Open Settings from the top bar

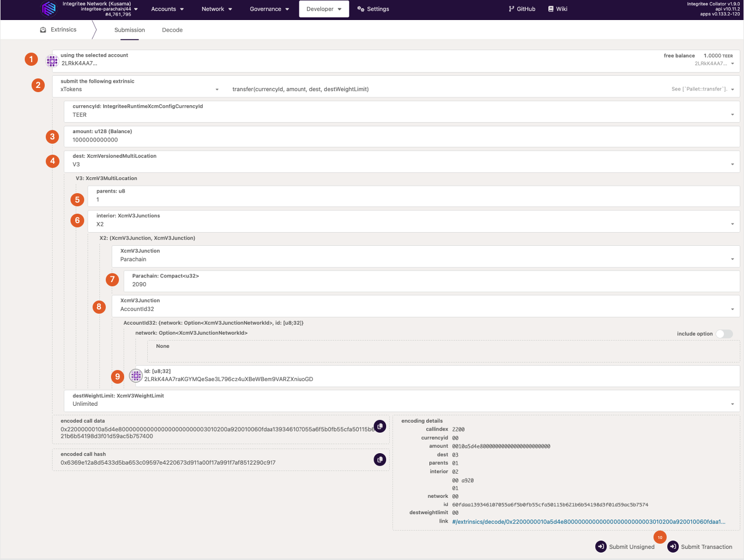(x=373, y=9)
